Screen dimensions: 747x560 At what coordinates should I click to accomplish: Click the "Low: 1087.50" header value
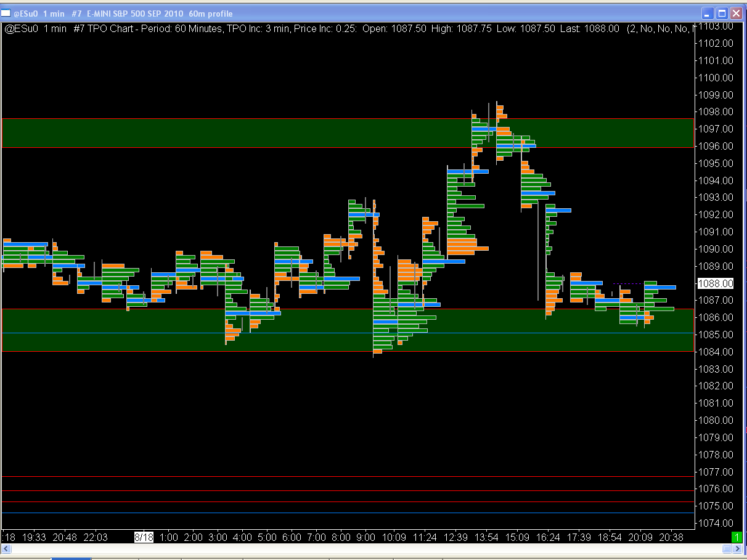click(x=526, y=28)
